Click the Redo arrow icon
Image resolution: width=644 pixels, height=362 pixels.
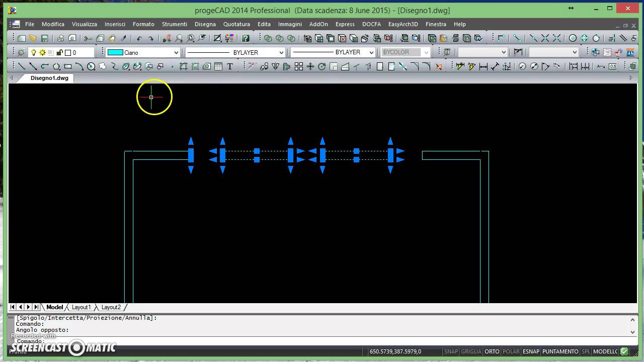(150, 38)
